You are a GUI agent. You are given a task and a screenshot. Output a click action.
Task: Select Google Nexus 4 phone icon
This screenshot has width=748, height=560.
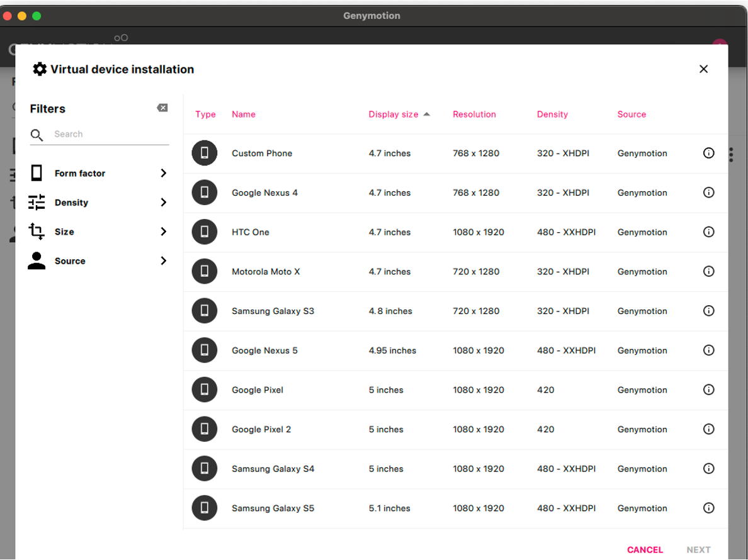tap(205, 193)
